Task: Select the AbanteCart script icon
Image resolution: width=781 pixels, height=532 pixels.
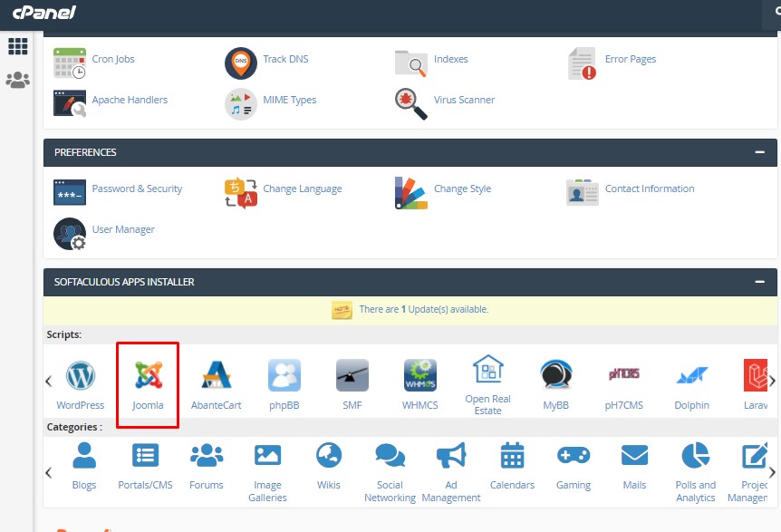Action: (x=217, y=374)
